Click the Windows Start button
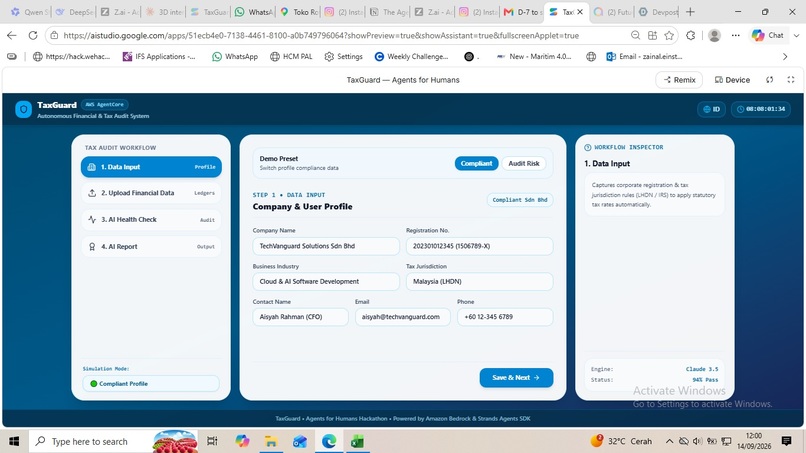 point(14,441)
